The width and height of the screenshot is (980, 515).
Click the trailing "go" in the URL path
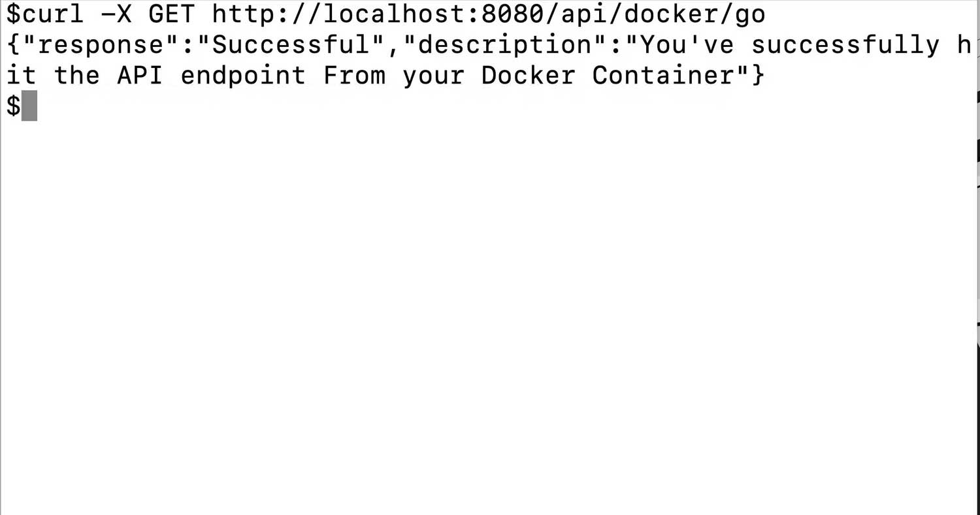point(750,14)
